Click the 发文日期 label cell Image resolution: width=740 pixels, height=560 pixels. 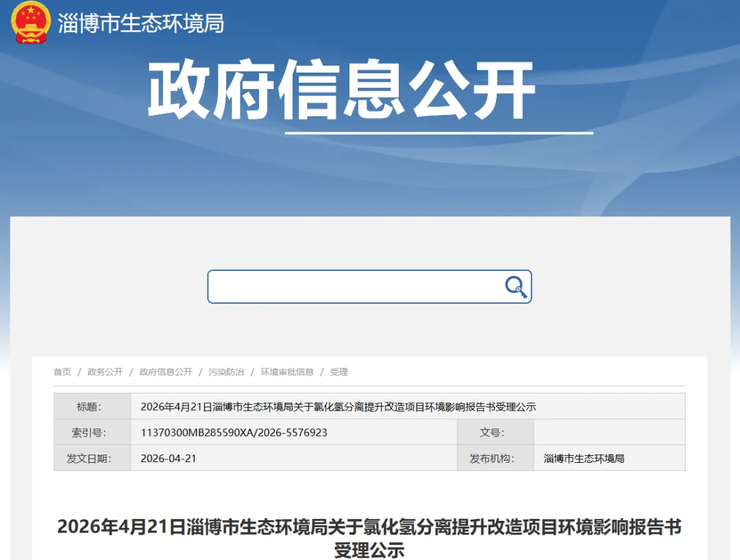[x=92, y=458]
